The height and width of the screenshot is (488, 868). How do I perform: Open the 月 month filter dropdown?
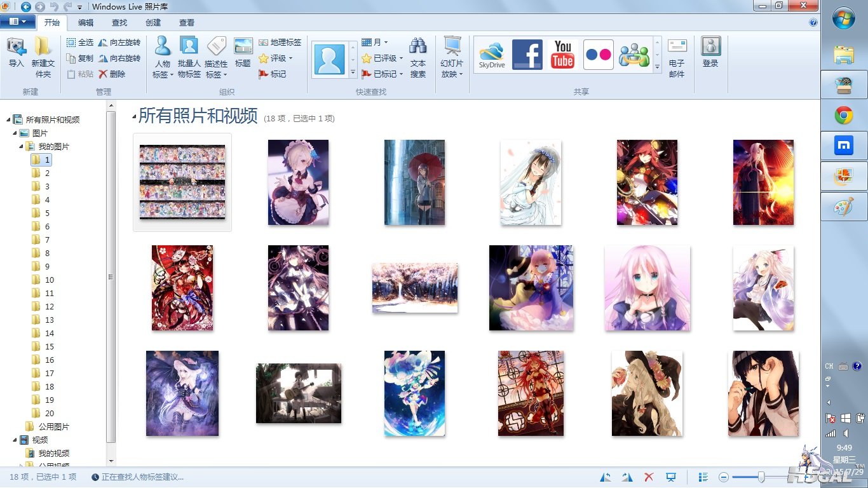(375, 43)
